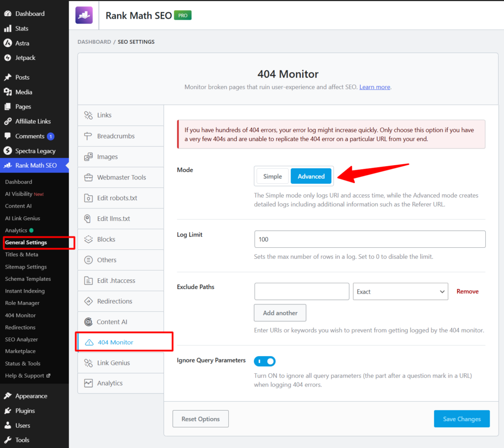
Task: Toggle the Ignore Query Parameters switch
Action: (264, 361)
